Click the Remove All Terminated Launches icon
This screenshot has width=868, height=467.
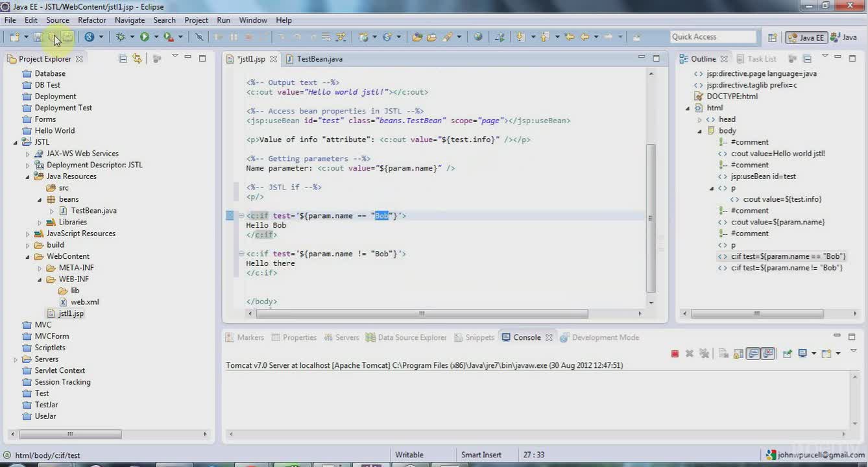pos(704,353)
